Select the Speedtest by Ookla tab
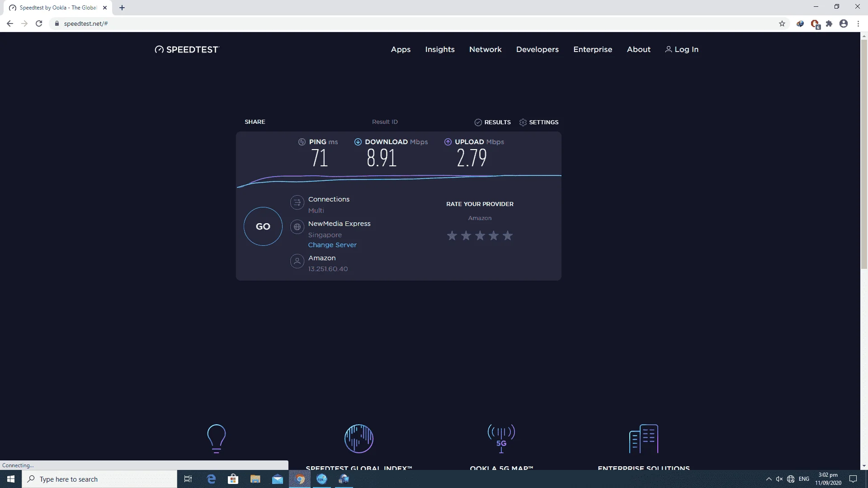The image size is (868, 488). [58, 8]
